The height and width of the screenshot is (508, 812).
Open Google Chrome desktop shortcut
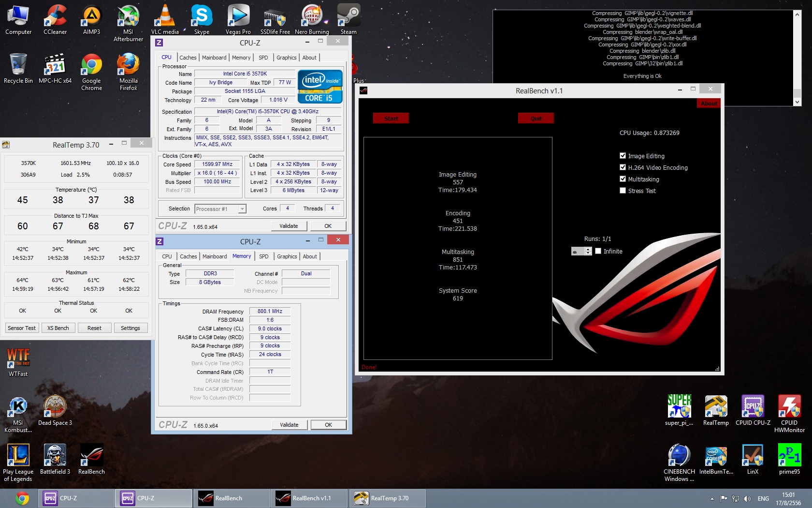[92, 72]
